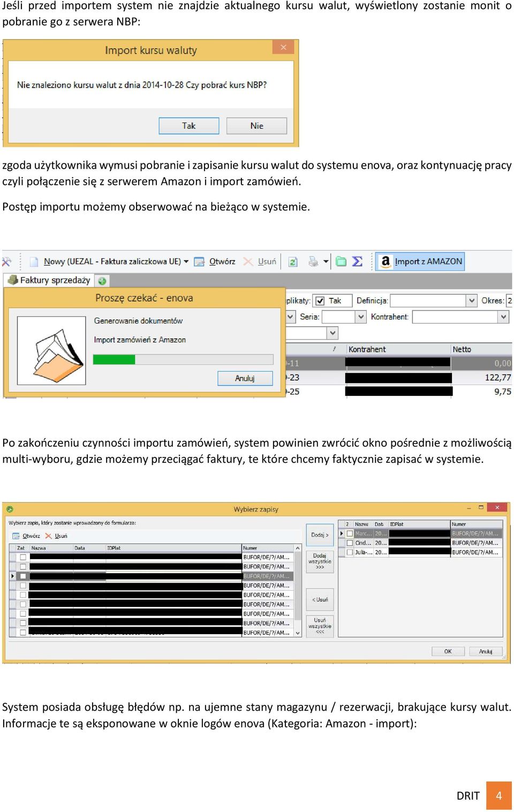Click the Otwórz icon in enova toolbar
This screenshot has width=514, height=812.
[x=199, y=261]
